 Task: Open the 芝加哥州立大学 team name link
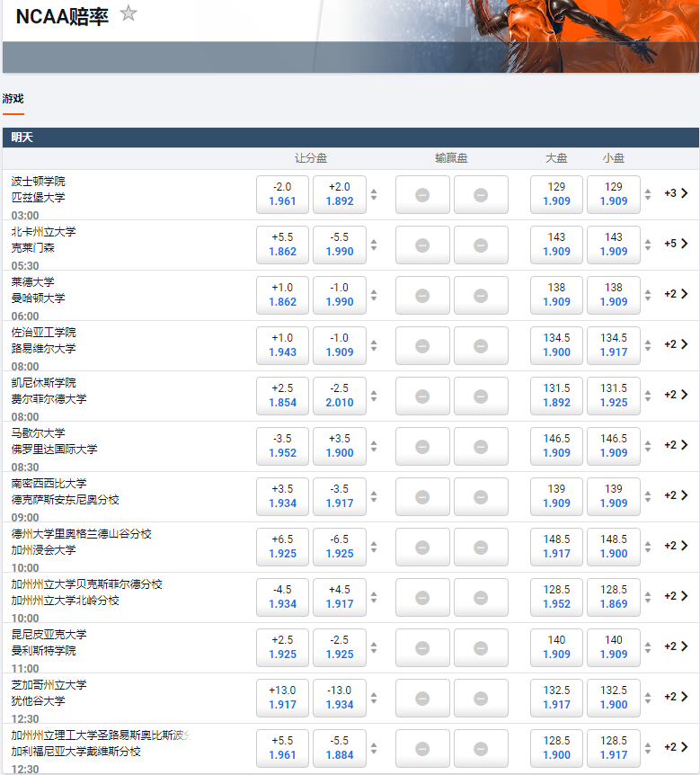[49, 685]
